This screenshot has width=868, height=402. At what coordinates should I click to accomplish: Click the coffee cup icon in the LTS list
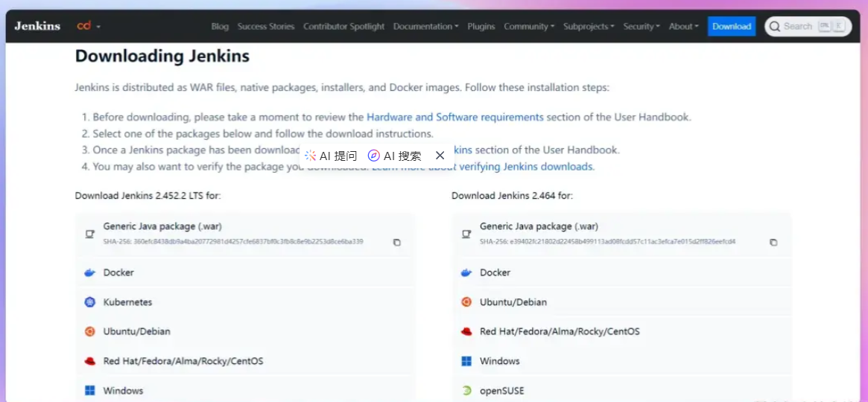[89, 234]
